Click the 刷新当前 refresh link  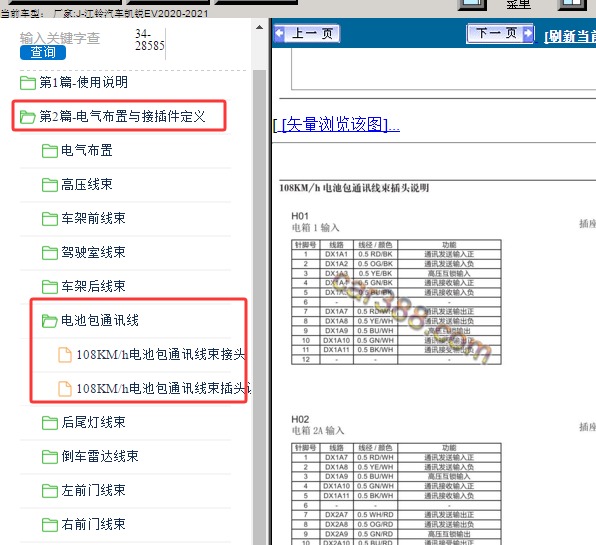pyautogui.click(x=569, y=36)
